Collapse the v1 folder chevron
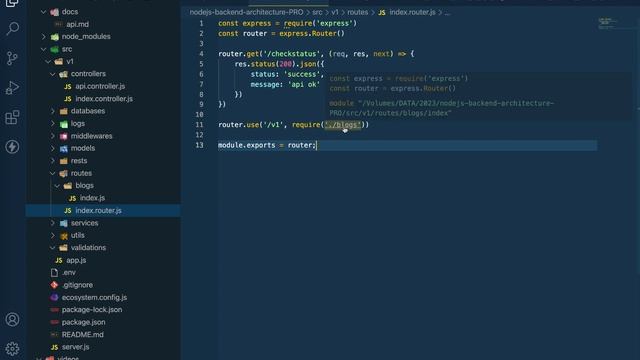The height and width of the screenshot is (360, 640). pos(48,61)
